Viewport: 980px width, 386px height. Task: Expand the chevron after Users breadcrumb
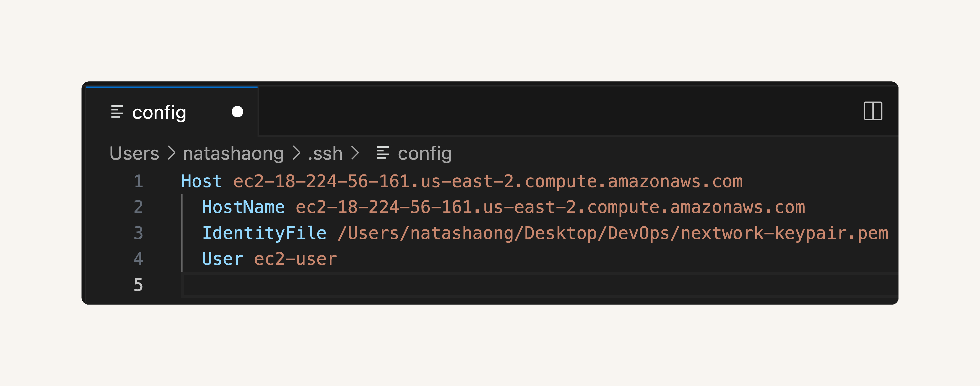(x=172, y=153)
